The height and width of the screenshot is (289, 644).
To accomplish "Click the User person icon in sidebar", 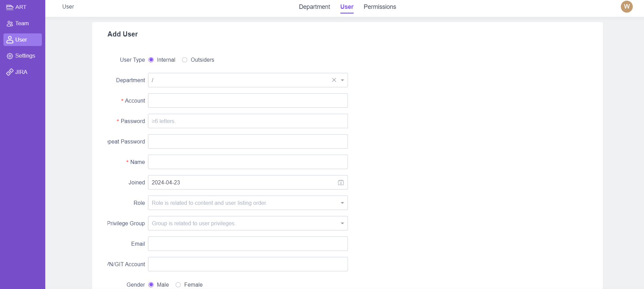I will (x=10, y=40).
